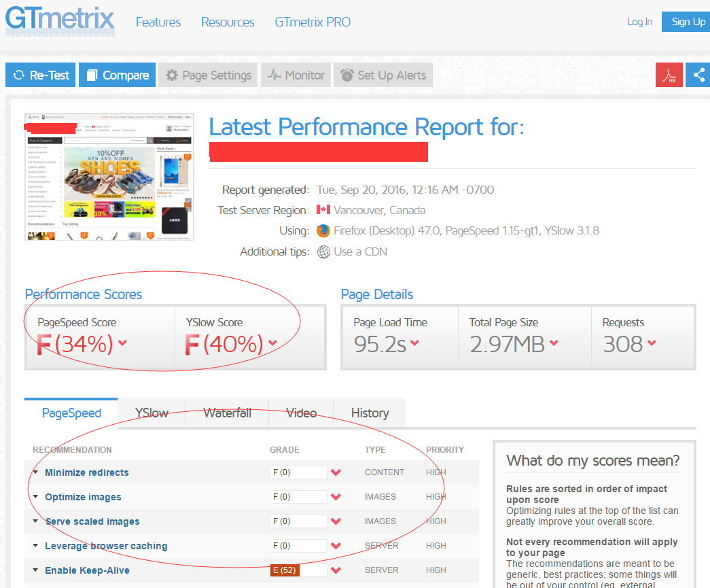This screenshot has height=588, width=710.
Task: Open the Enable Keep-Alive recommendation
Action: point(87,570)
